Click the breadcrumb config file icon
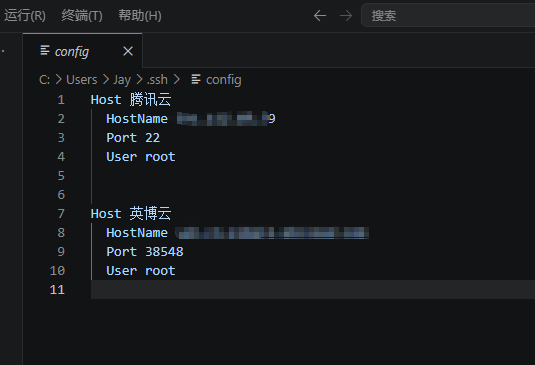Viewport: 535px width, 365px height. pos(196,79)
